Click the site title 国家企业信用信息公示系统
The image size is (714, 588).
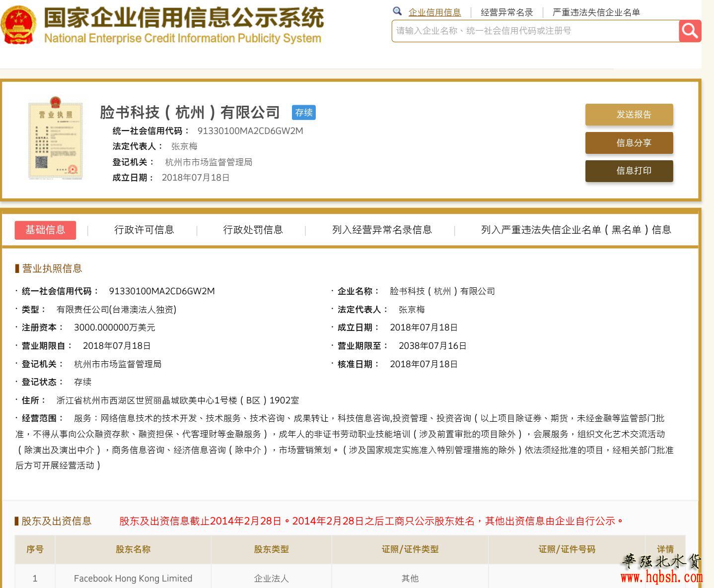click(x=184, y=18)
